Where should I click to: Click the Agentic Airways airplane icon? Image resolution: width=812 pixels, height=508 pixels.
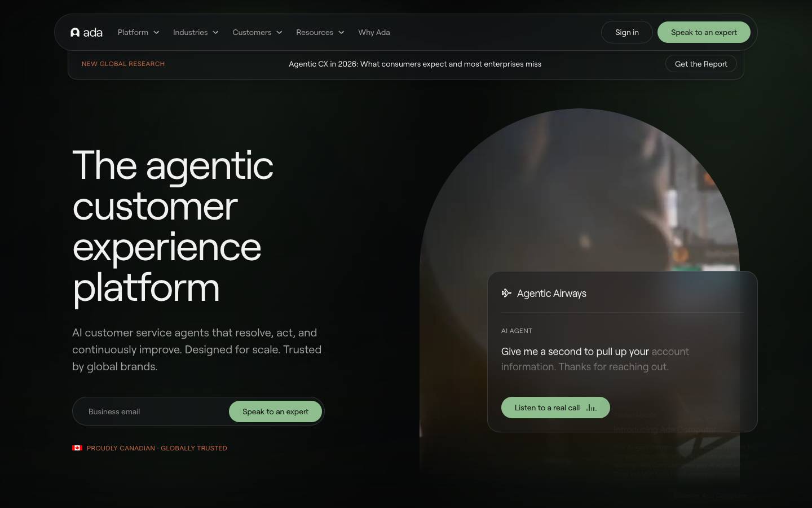point(506,293)
